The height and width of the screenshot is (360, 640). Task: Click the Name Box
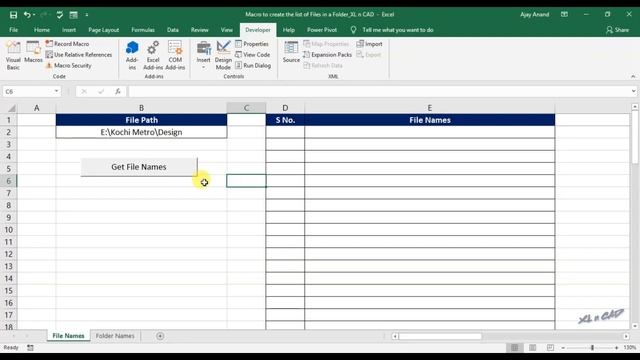[x=28, y=91]
